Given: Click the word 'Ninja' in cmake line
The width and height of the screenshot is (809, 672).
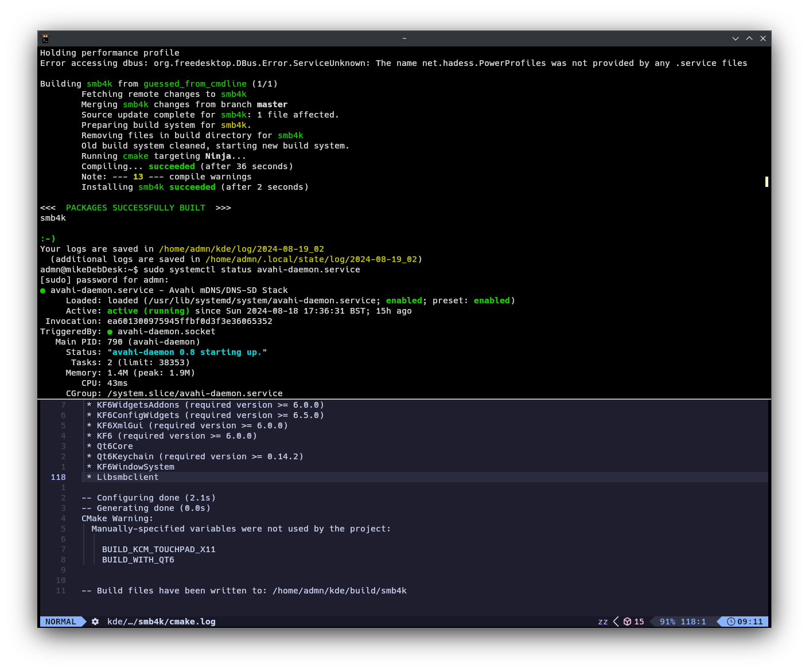Looking at the screenshot, I should tap(218, 156).
